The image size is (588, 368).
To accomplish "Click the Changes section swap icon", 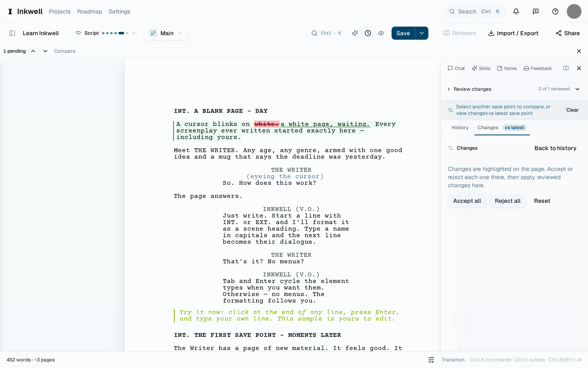I will (x=451, y=148).
